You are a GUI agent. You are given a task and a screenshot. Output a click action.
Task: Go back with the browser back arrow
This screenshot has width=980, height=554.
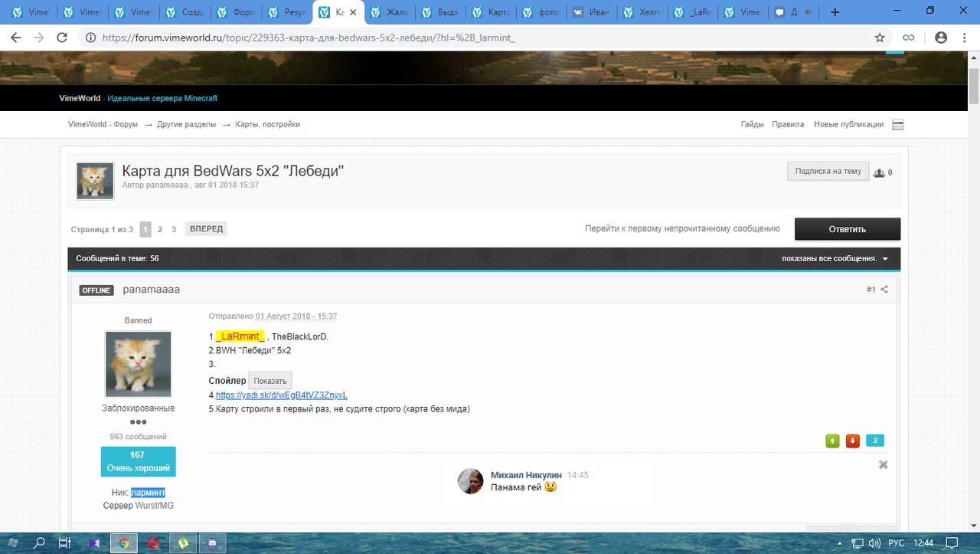point(16,37)
